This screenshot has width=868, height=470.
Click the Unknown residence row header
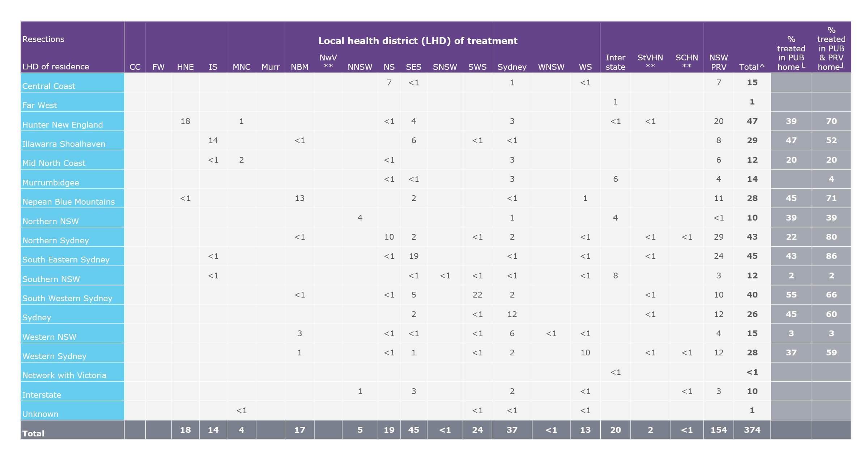41,414
